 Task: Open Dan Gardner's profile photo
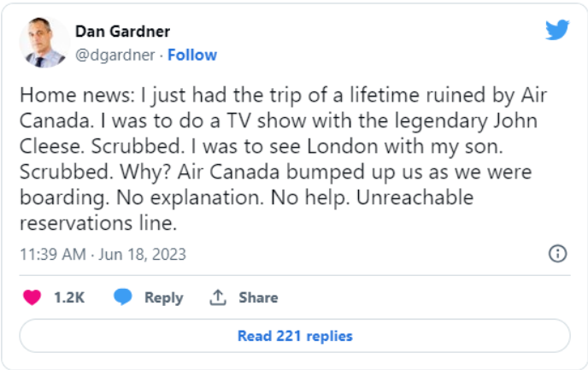pyautogui.click(x=44, y=43)
